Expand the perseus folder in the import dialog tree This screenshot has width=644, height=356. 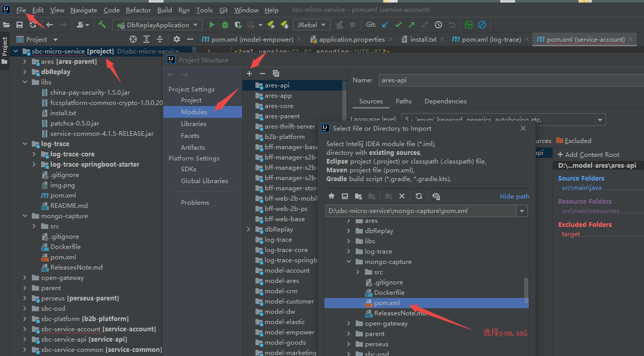tap(348, 344)
